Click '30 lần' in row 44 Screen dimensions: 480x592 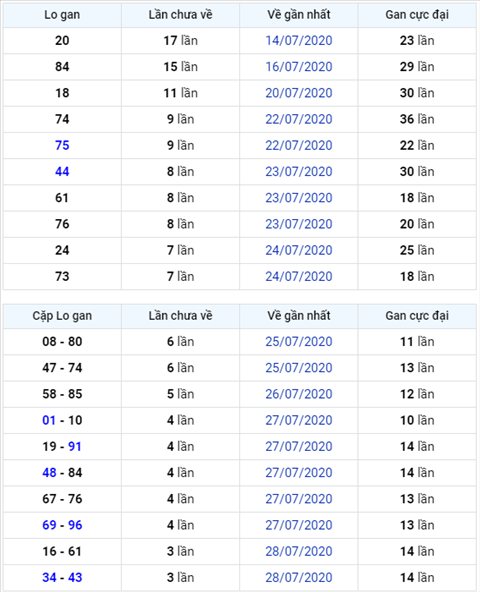pos(417,171)
